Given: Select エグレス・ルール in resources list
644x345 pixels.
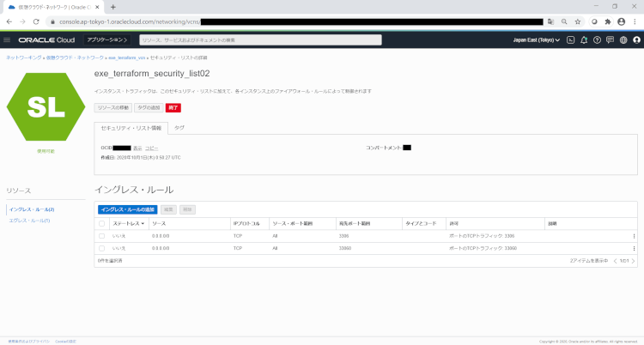Looking at the screenshot, I should pos(29,221).
